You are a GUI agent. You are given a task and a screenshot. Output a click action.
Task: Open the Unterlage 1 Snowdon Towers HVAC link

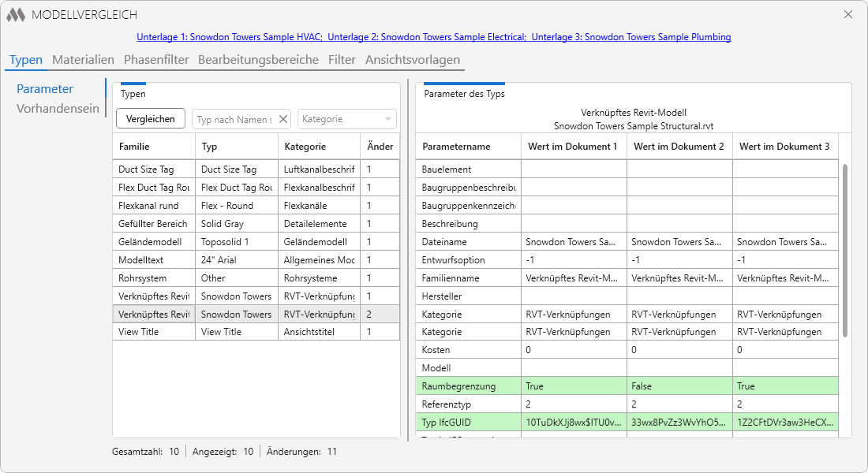click(230, 37)
